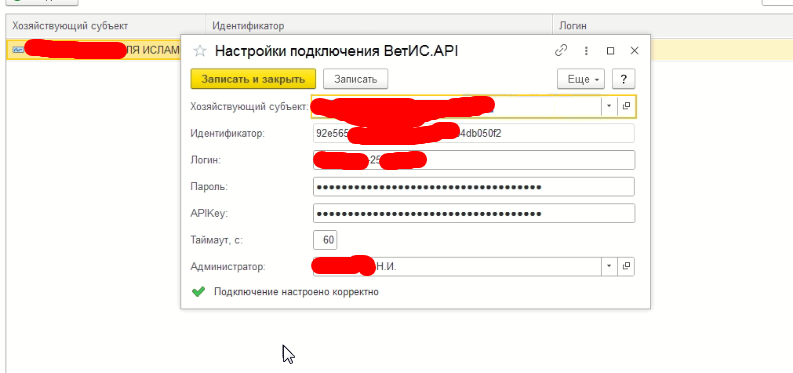Click the APIKey field label
Screen dimensions: 793x373
[209, 214]
